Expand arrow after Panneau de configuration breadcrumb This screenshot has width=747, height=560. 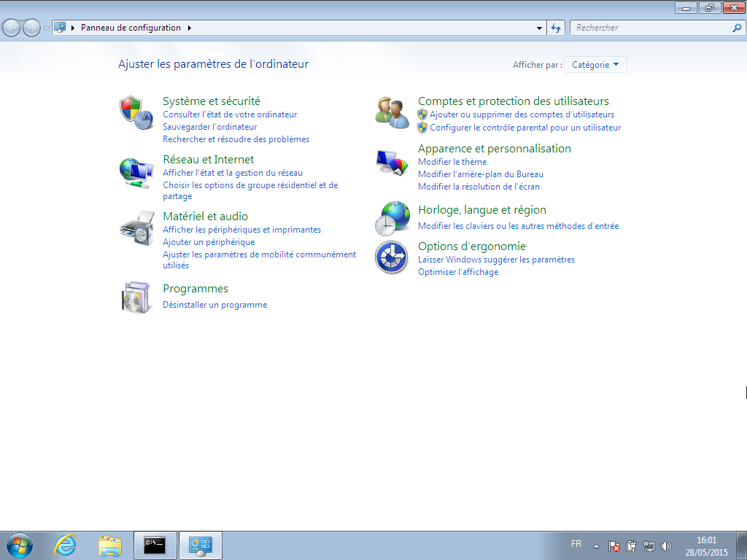189,28
